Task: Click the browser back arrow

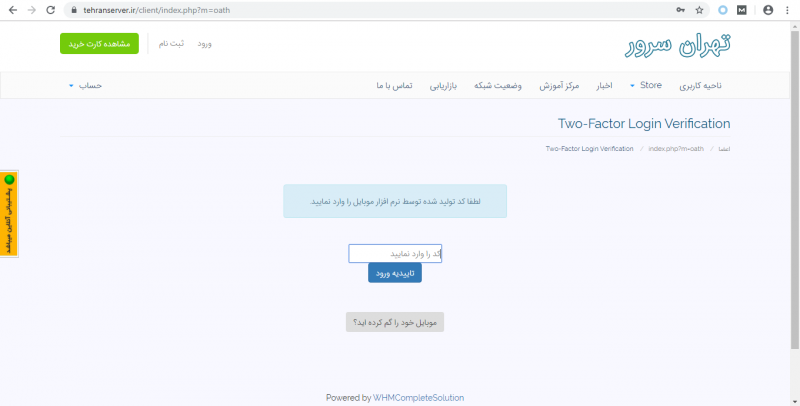Action: point(10,9)
